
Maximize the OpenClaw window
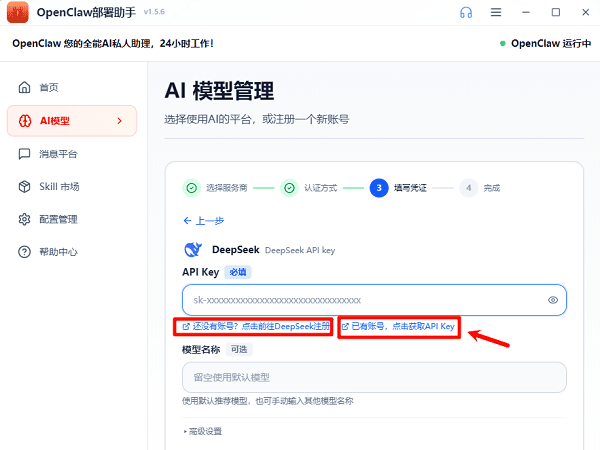(556, 13)
